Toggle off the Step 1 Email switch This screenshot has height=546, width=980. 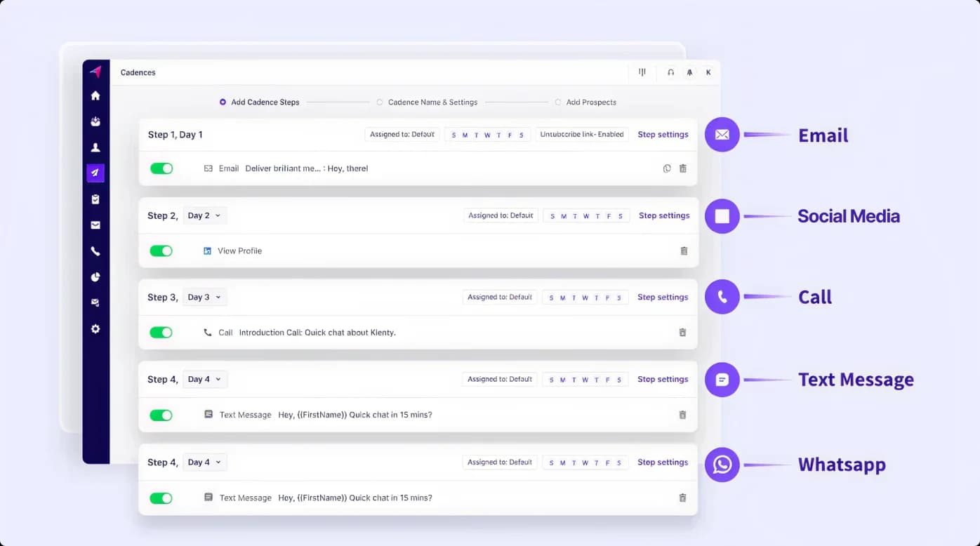point(161,168)
